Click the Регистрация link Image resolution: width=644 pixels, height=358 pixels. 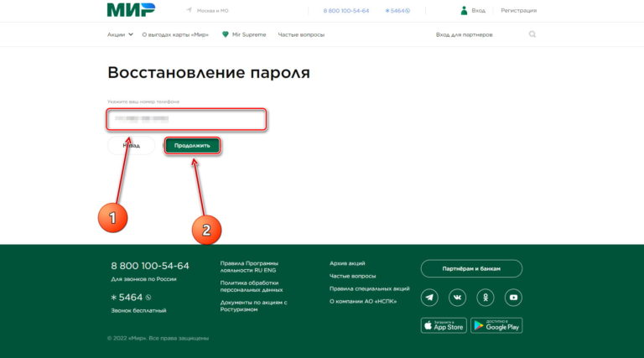(x=518, y=11)
